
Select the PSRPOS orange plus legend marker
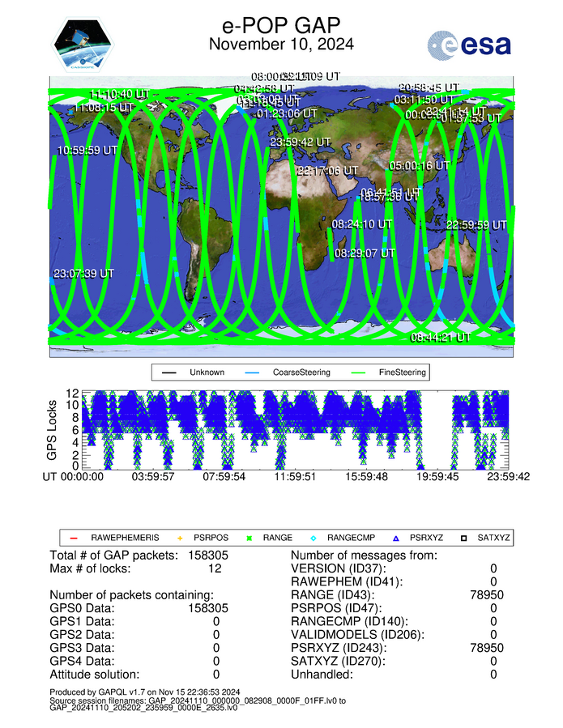click(181, 538)
